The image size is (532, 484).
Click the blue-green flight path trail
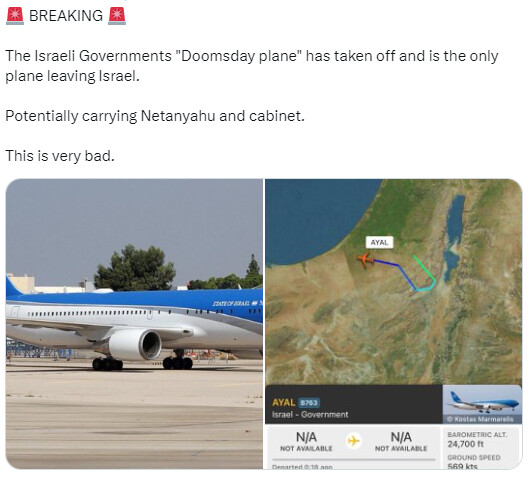tap(404, 274)
